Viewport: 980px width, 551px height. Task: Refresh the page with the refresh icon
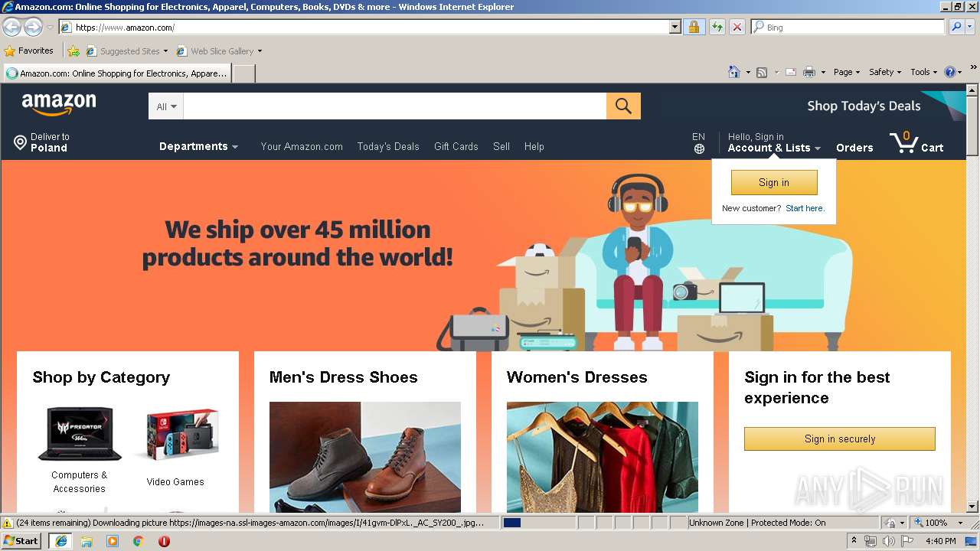pos(717,27)
